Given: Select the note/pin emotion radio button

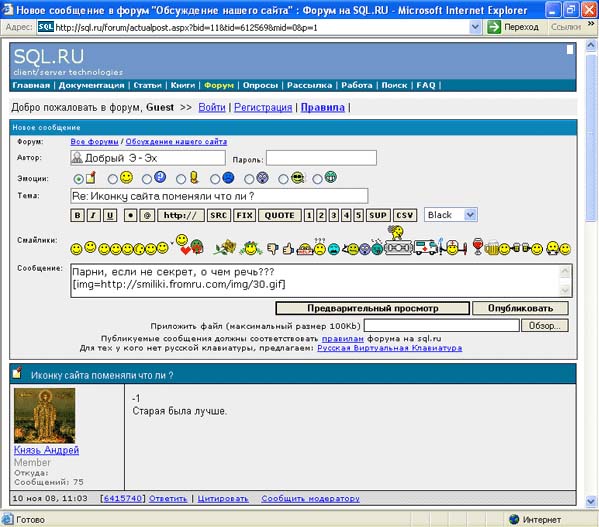Looking at the screenshot, I should click(x=79, y=179).
